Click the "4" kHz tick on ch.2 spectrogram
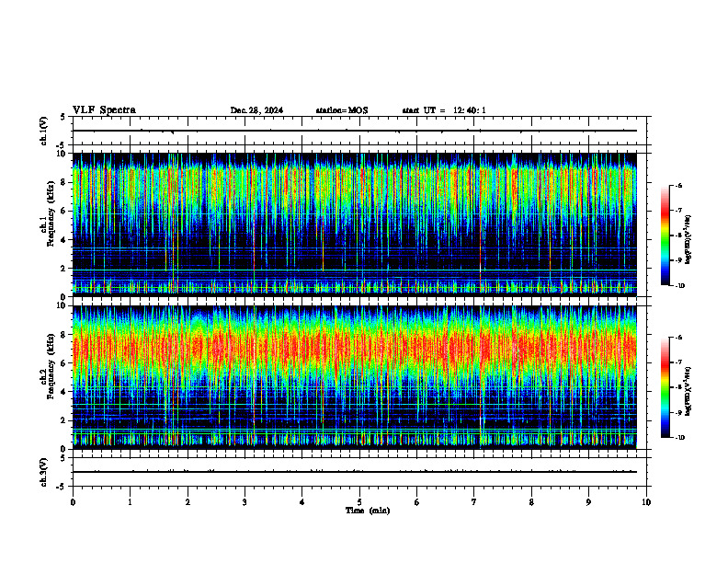Viewport: 728px width, 563px height. (64, 392)
